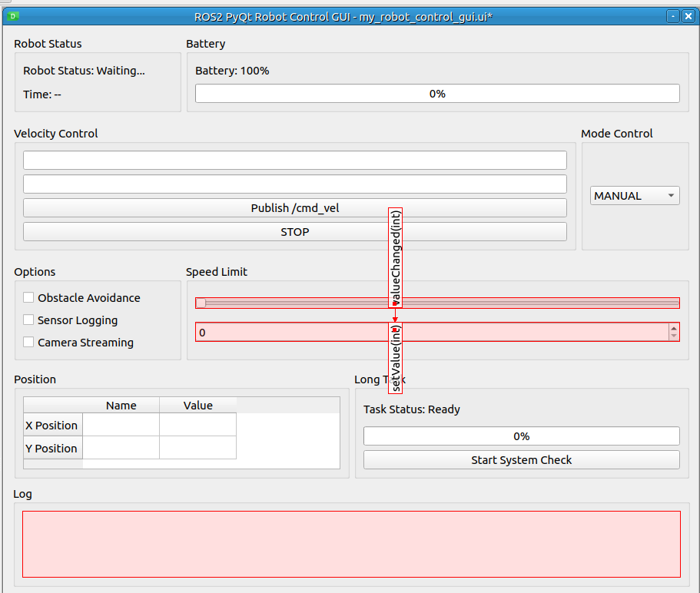Click the first Velocity Control input field
700x593 pixels.
click(294, 161)
